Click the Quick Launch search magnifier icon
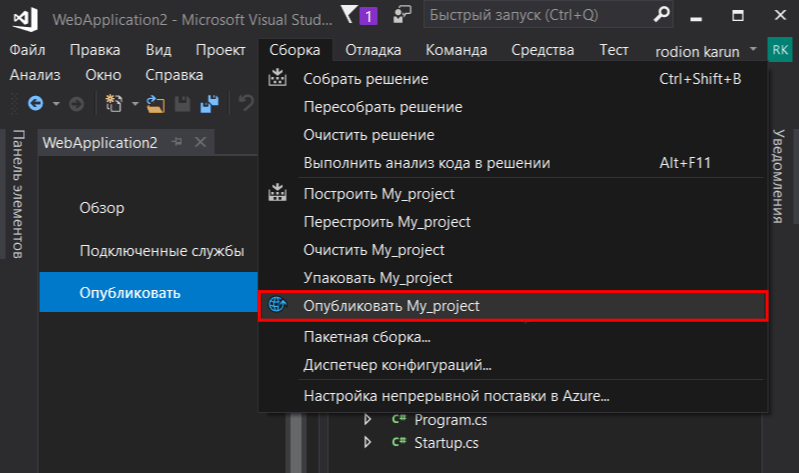This screenshot has width=799, height=473. (661, 14)
